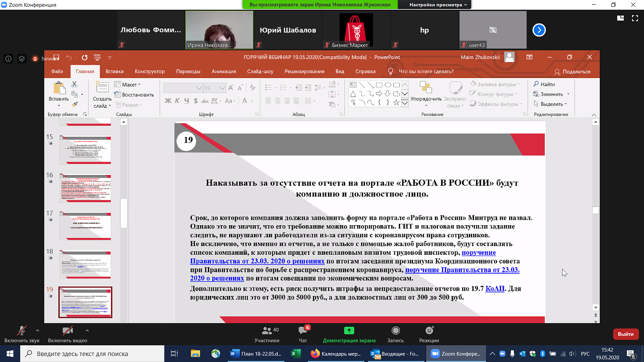This screenshot has height=362, width=644.
Task: Toggle Zoom gallery view grid icon
Action: click(x=620, y=18)
